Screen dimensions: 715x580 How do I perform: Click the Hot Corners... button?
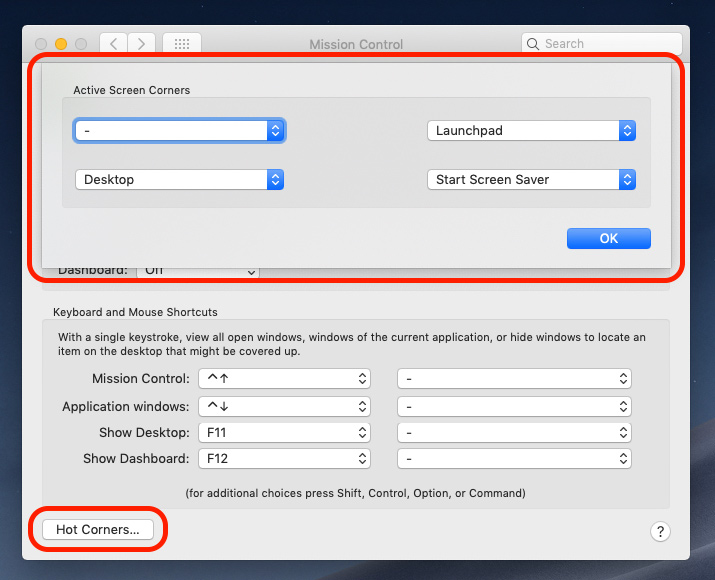(x=98, y=529)
